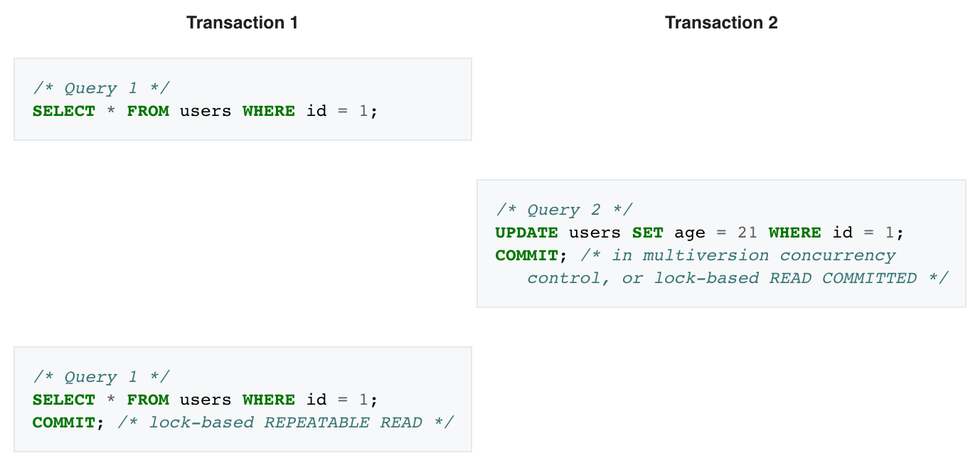This screenshot has width=980, height=463.
Task: Click SELECT in the topmost Transaction 1 block
Action: coord(64,111)
